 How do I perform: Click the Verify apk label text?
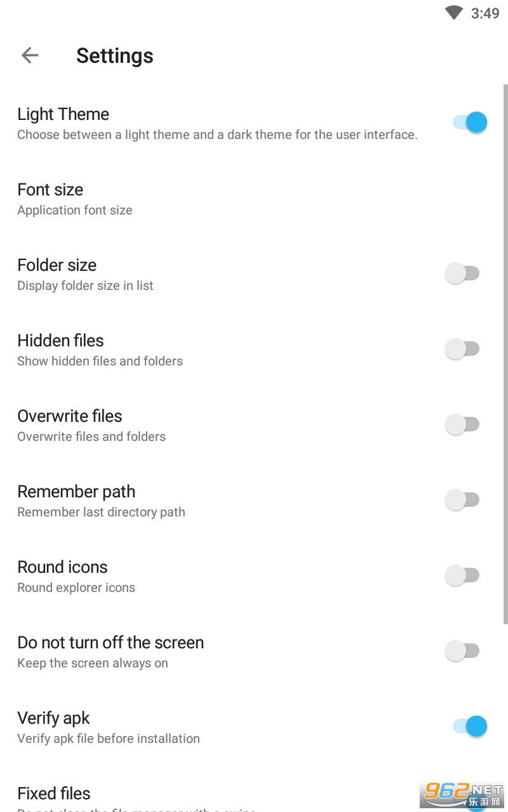pyautogui.click(x=54, y=718)
